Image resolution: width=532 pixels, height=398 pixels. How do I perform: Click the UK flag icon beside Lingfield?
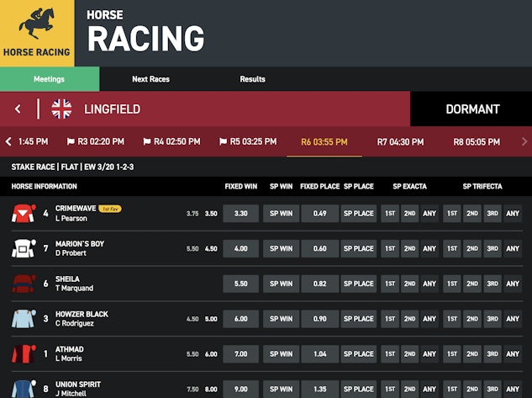pyautogui.click(x=61, y=109)
